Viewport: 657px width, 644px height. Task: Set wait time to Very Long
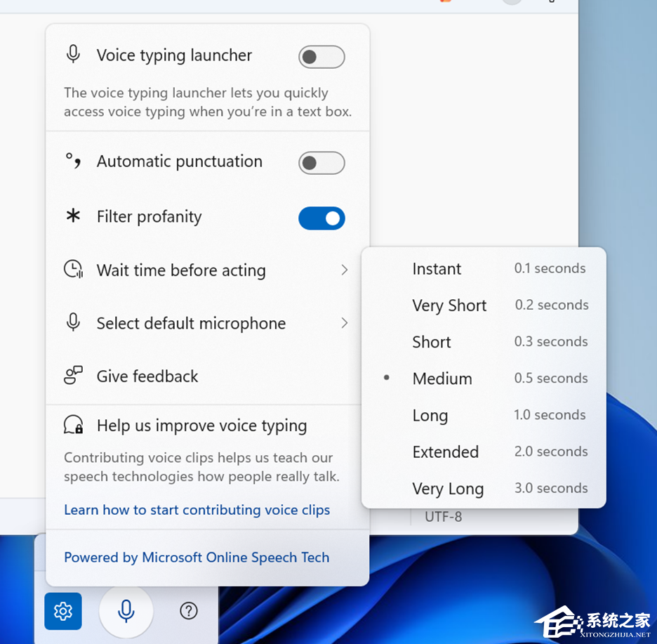pos(484,489)
